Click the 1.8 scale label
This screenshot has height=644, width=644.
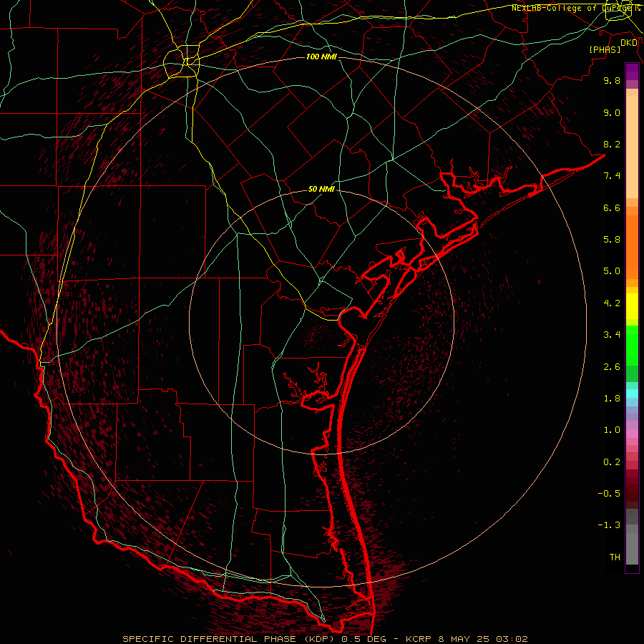(612, 399)
